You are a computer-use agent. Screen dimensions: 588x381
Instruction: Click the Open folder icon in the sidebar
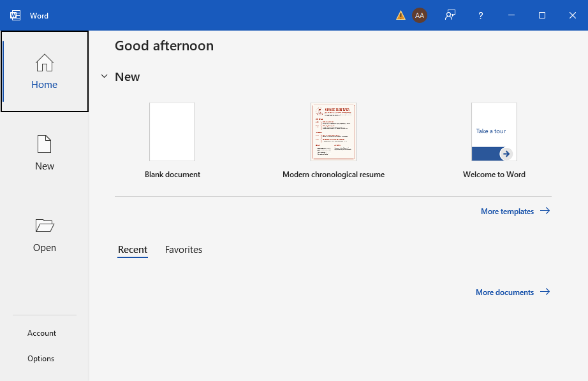[44, 226]
